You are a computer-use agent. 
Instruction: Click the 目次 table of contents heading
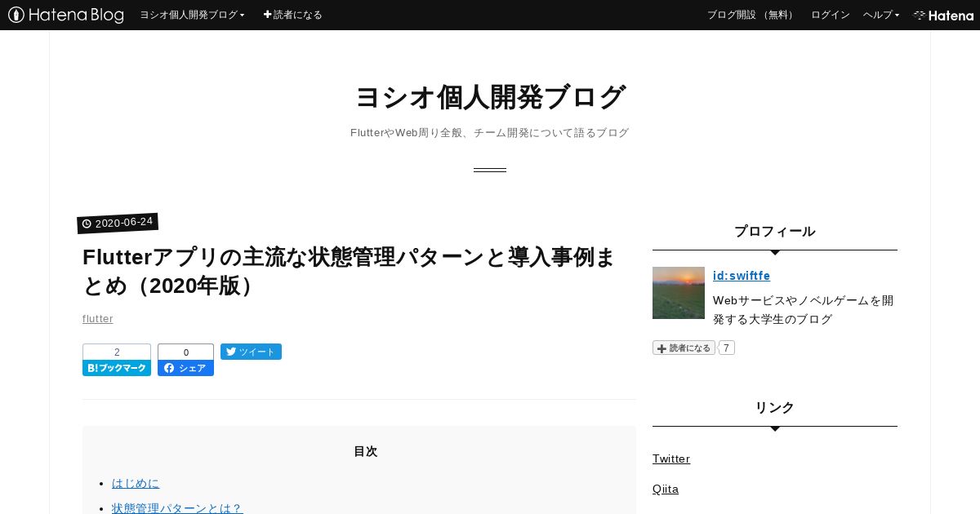pos(366,451)
